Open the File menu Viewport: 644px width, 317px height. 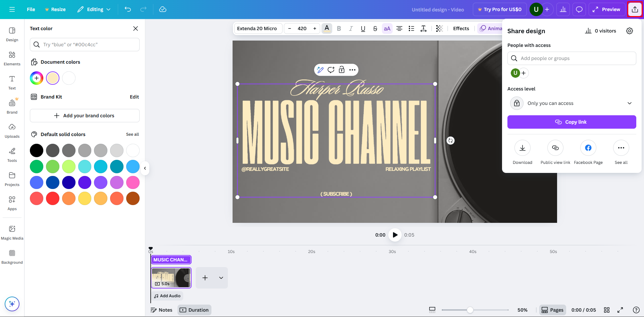point(31,9)
